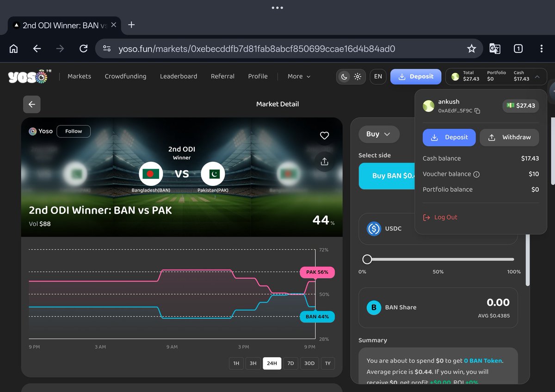Follow the Yoso creator
This screenshot has width=555, height=392.
pos(74,131)
